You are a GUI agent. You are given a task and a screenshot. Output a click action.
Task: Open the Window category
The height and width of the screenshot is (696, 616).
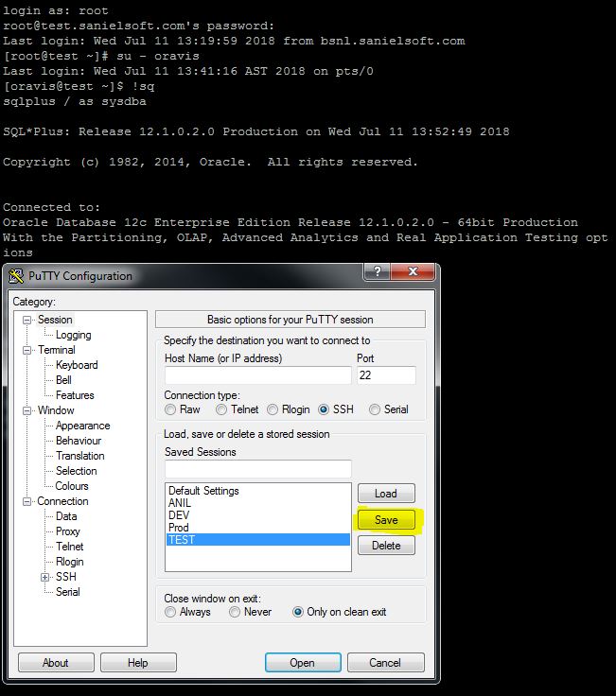(56, 410)
